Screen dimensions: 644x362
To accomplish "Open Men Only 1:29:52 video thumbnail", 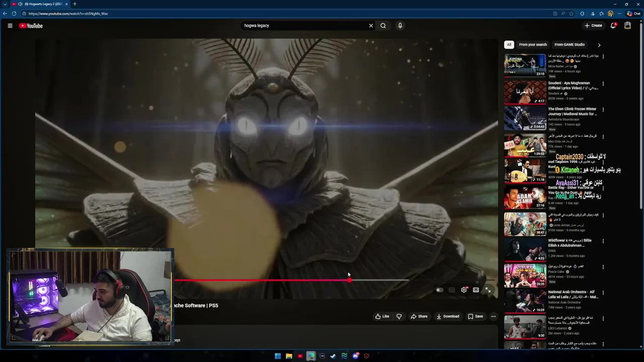I will pyautogui.click(x=525, y=145).
